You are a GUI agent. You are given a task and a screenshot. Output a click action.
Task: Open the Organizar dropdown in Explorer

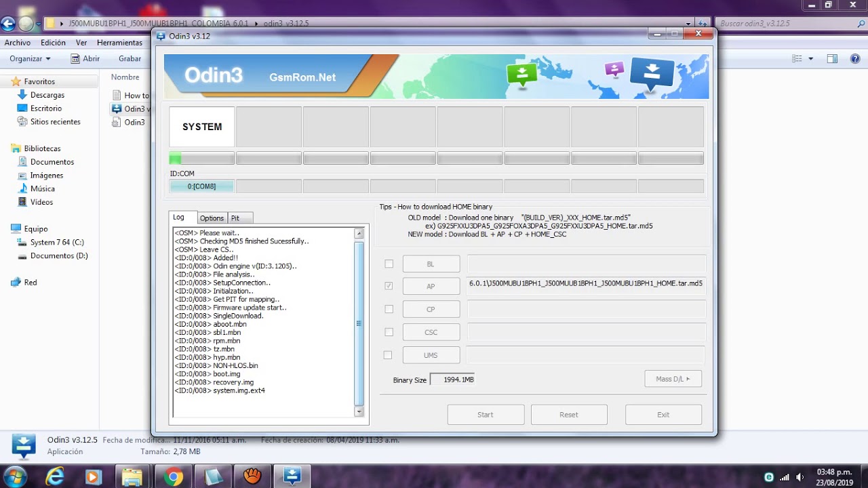pyautogui.click(x=30, y=59)
